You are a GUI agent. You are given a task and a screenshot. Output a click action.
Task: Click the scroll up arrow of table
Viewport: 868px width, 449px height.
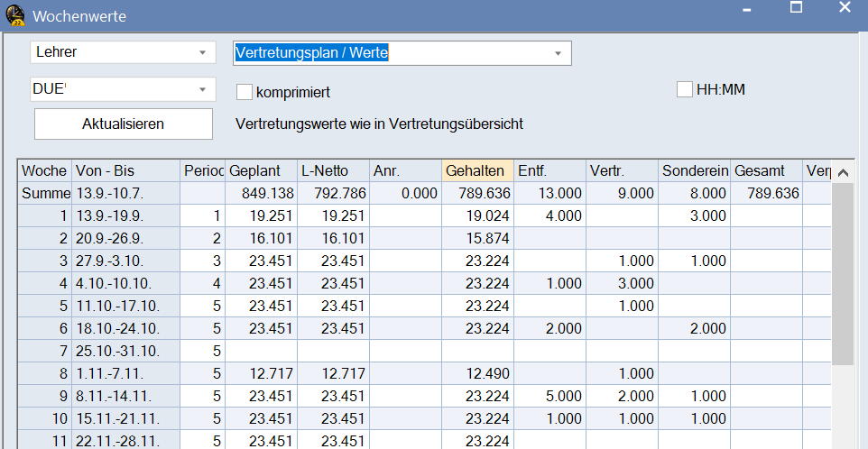tap(842, 172)
